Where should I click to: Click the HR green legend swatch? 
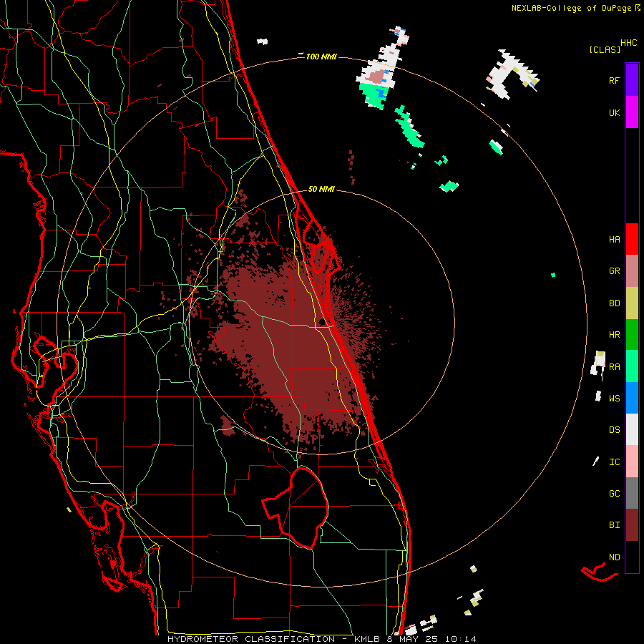632,335
